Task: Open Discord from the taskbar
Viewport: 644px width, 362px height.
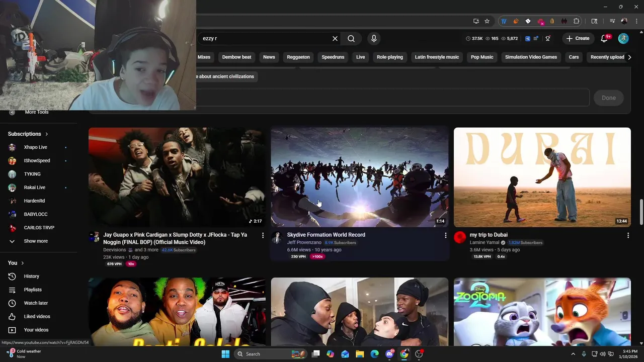Action: [389, 354]
